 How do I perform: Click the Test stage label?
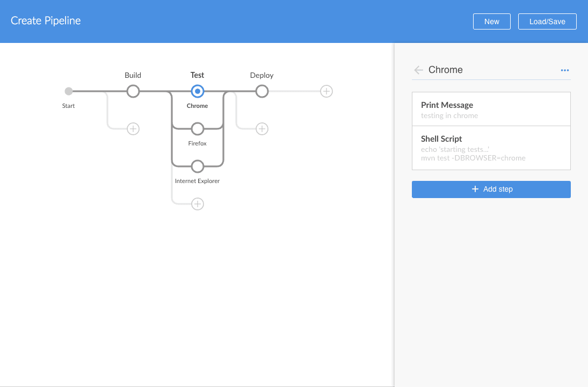[197, 75]
